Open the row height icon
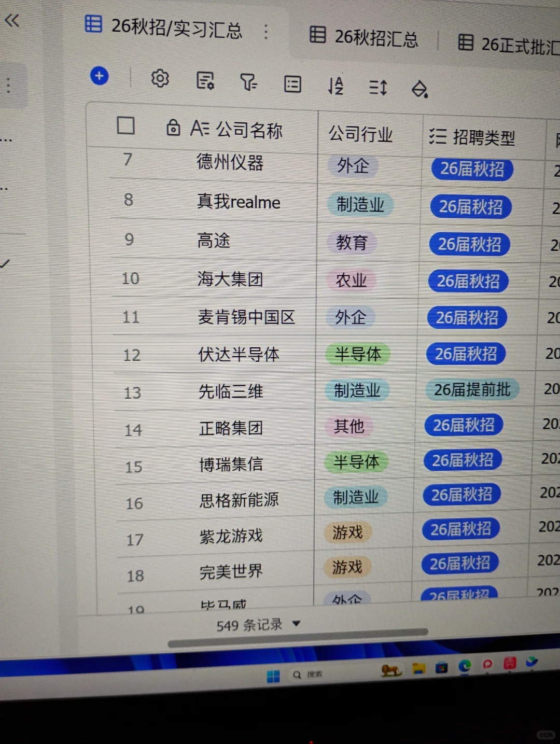This screenshot has width=560, height=744. [378, 88]
